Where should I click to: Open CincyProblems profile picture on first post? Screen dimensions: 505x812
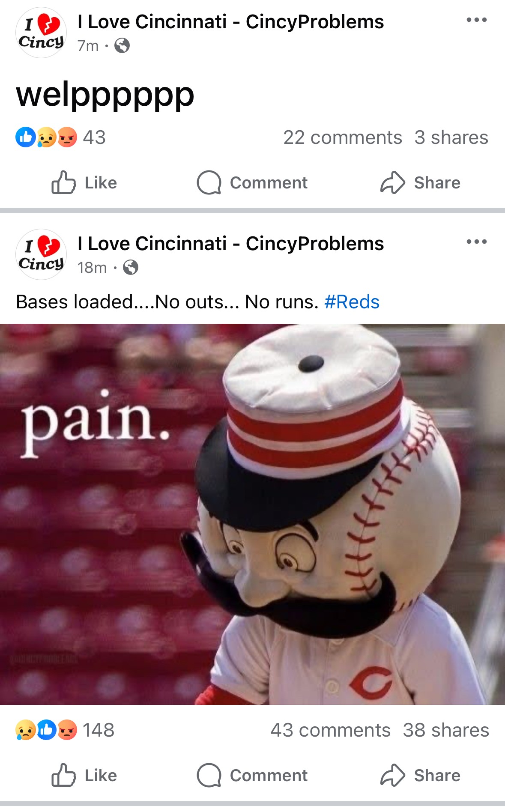click(x=41, y=33)
